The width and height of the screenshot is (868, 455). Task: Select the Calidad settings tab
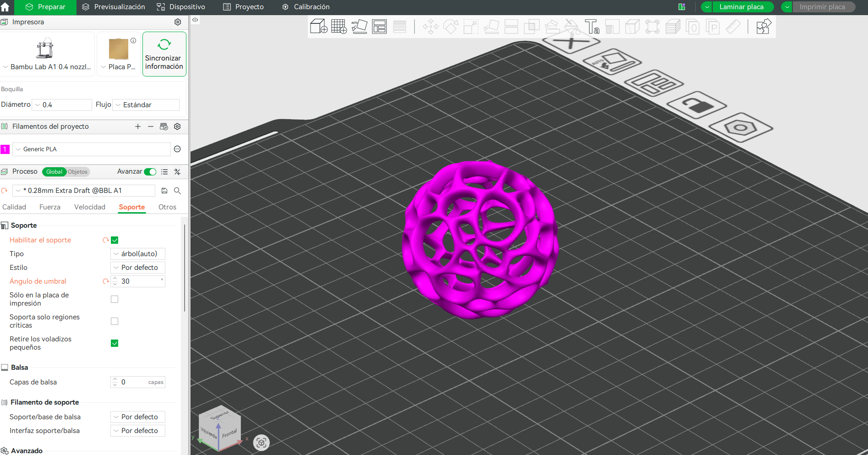14,207
